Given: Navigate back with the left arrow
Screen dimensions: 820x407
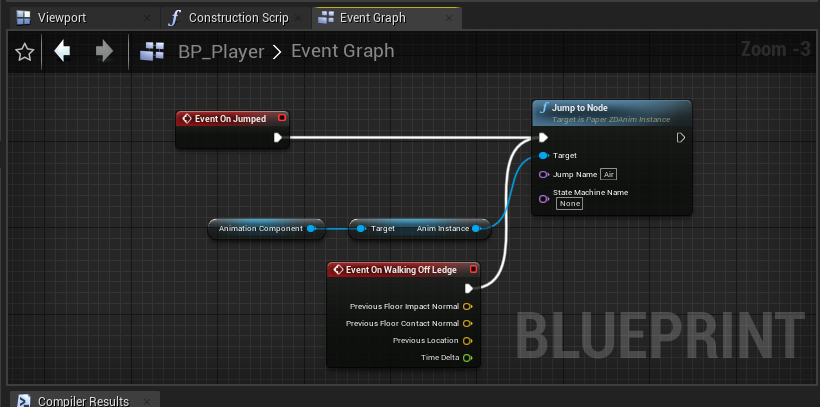Looking at the screenshot, I should pos(63,52).
